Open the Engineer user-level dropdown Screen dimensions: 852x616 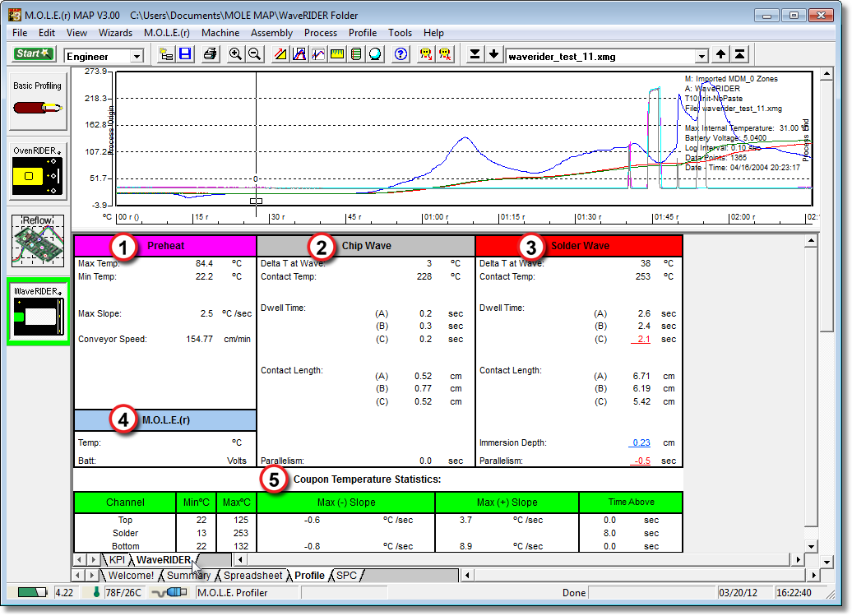pos(137,56)
